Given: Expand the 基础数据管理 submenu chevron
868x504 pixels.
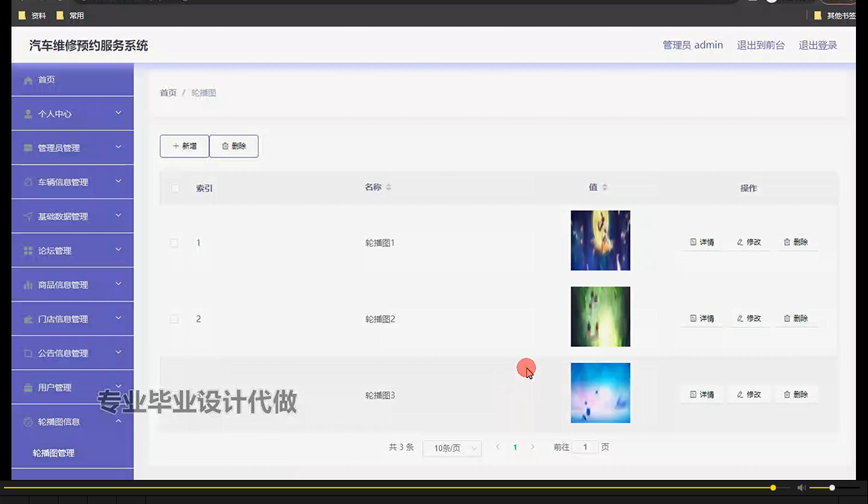Looking at the screenshot, I should coord(119,215).
